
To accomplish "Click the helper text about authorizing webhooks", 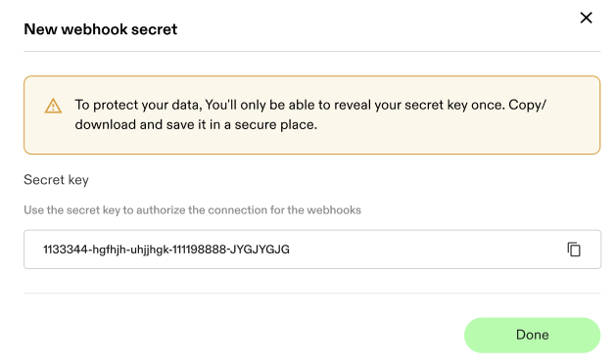I will [x=192, y=210].
